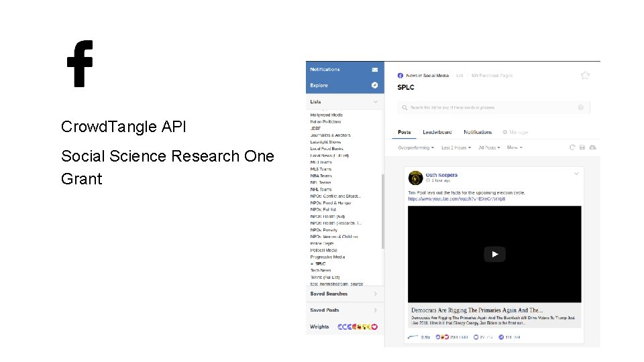This screenshot has width=644, height=362.
Task: Switch to the Notifications tab
Action: click(x=478, y=132)
